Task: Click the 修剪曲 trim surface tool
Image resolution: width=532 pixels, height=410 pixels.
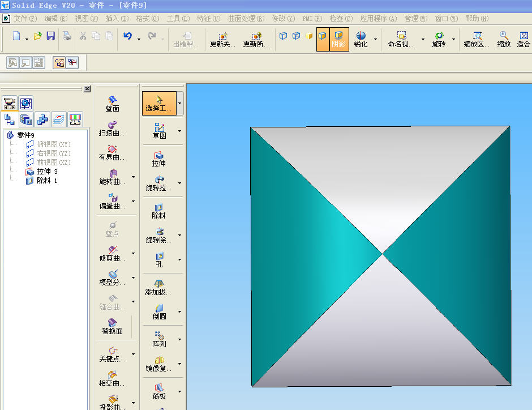Action: coord(112,254)
